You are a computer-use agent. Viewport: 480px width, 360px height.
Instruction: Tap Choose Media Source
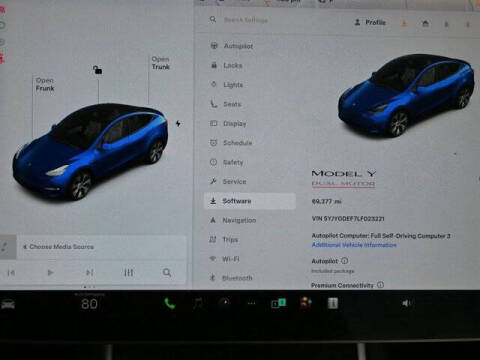[x=59, y=247]
